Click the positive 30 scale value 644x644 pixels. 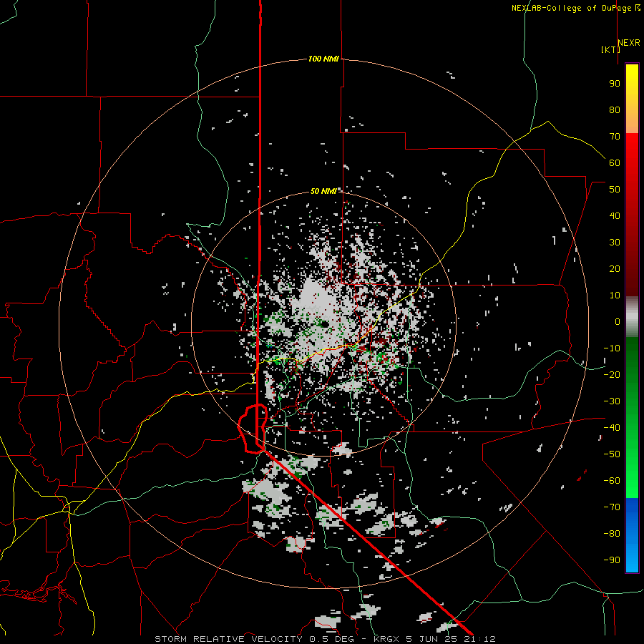tap(615, 243)
